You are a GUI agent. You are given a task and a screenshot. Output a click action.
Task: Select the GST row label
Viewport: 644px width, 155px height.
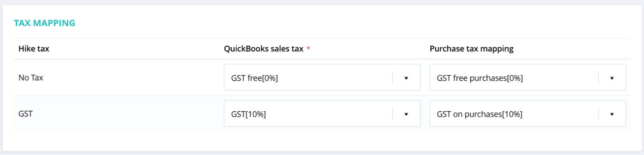pos(25,114)
